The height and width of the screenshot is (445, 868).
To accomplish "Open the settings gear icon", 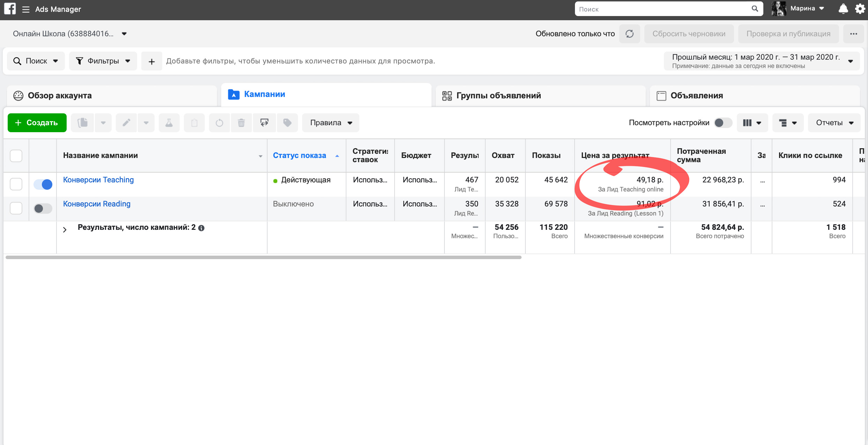I will click(860, 9).
